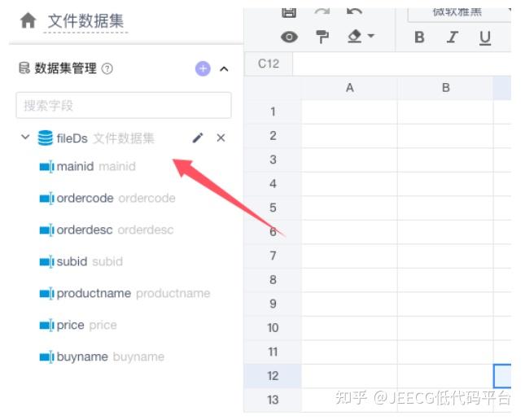Viewport: 525px width, 420px height.
Task: Click the redo arrow
Action: [322, 12]
